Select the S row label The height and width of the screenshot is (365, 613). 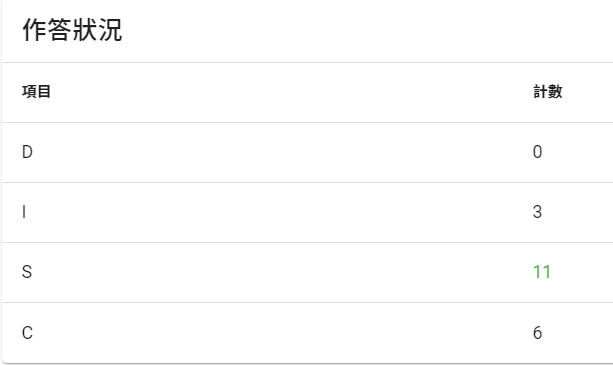pos(27,272)
